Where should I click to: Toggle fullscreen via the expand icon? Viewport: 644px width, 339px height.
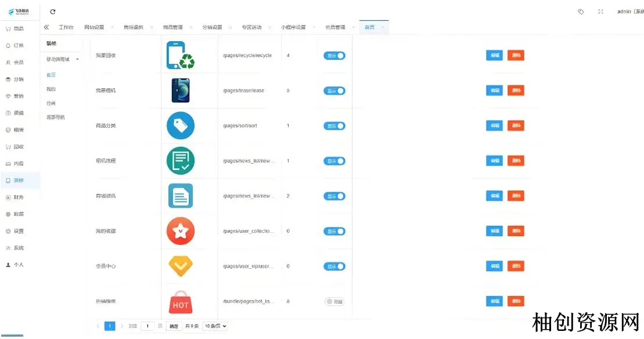tap(600, 12)
